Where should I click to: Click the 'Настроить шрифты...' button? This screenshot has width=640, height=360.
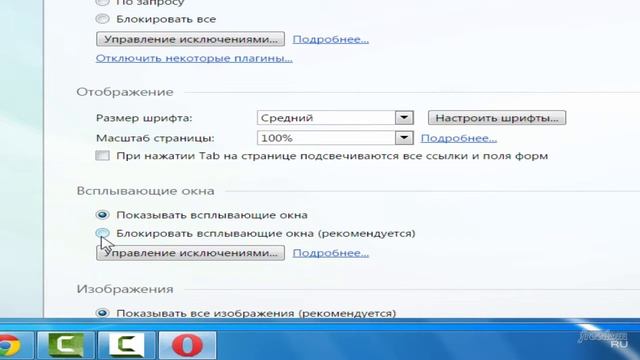[497, 118]
